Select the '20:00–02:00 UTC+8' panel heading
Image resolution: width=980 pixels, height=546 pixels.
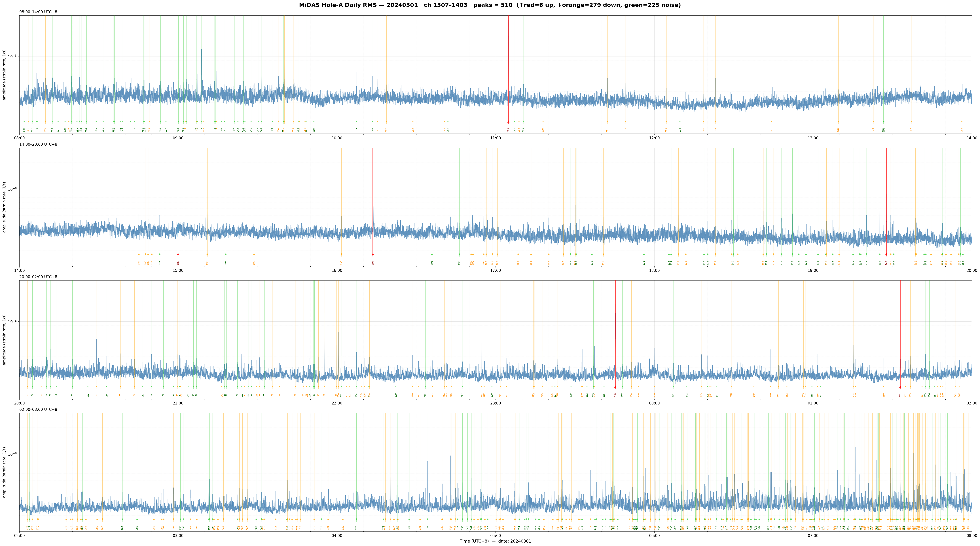pos(38,277)
